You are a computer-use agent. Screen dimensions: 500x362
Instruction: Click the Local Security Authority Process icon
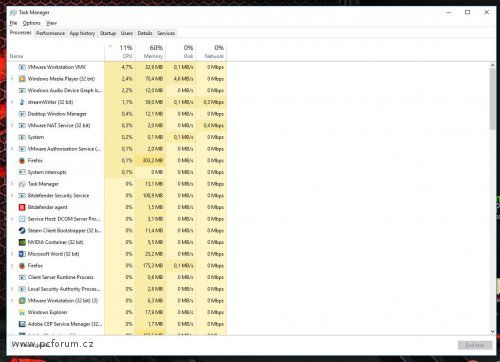click(22, 289)
